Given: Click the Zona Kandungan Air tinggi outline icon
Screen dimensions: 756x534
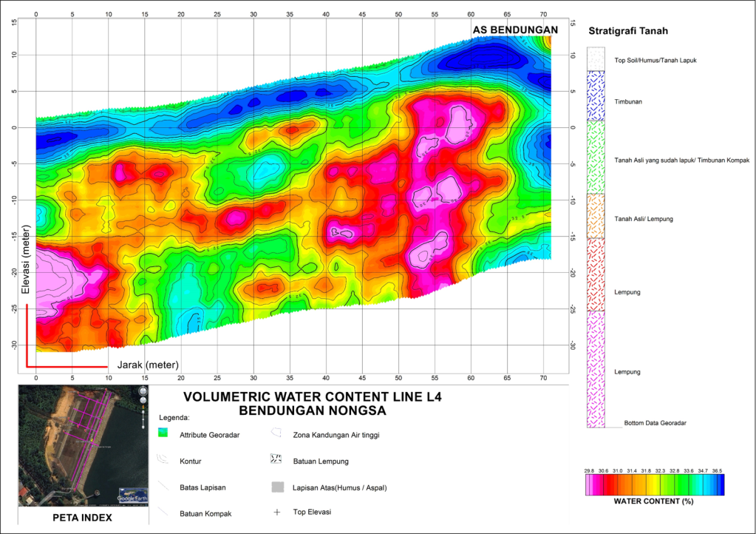Looking at the screenshot, I should coord(276,434).
